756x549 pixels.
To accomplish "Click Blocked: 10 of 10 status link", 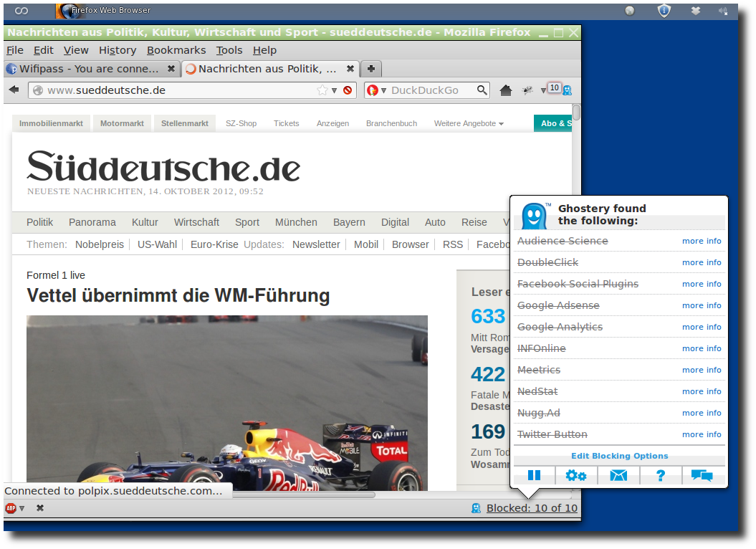I will pyautogui.click(x=532, y=508).
